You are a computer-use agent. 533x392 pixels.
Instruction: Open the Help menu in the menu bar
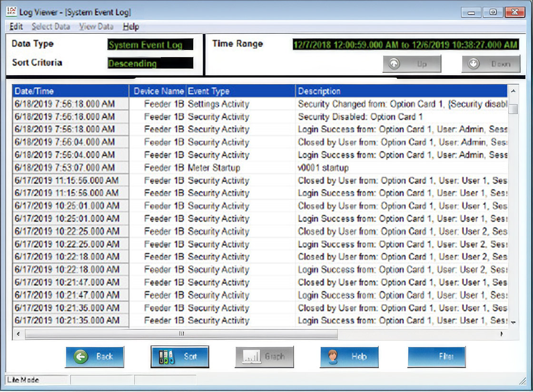[x=131, y=27]
